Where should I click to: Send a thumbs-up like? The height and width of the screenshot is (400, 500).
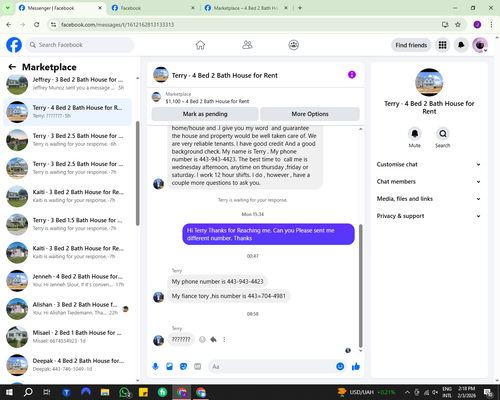click(356, 367)
